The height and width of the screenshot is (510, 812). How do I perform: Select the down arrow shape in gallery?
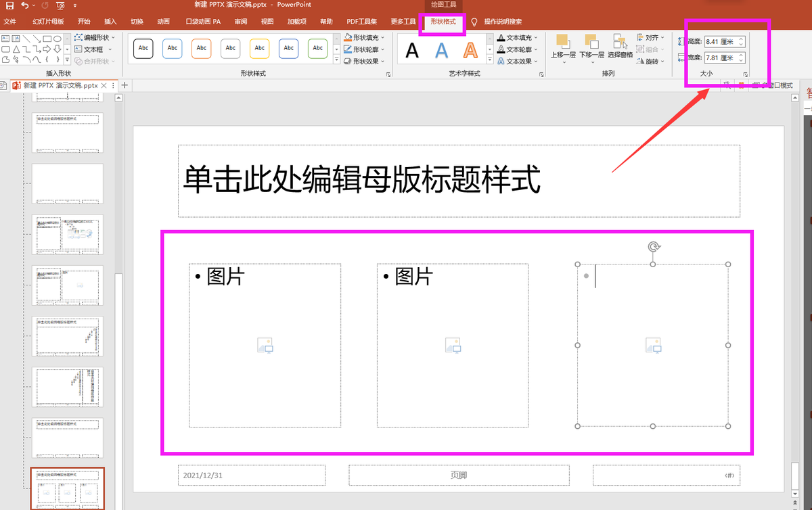[x=58, y=49]
